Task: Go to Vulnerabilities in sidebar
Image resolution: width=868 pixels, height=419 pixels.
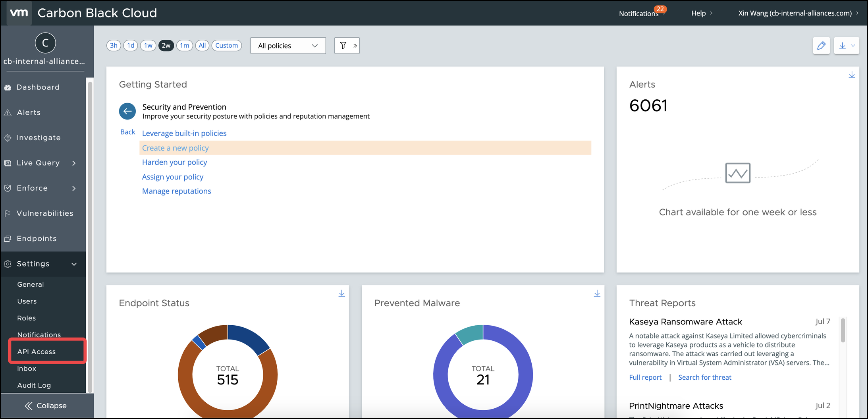Action: click(x=45, y=213)
